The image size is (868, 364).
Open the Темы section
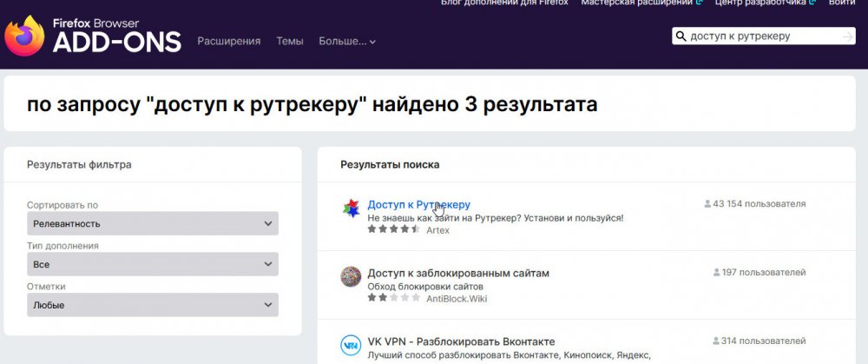click(289, 41)
